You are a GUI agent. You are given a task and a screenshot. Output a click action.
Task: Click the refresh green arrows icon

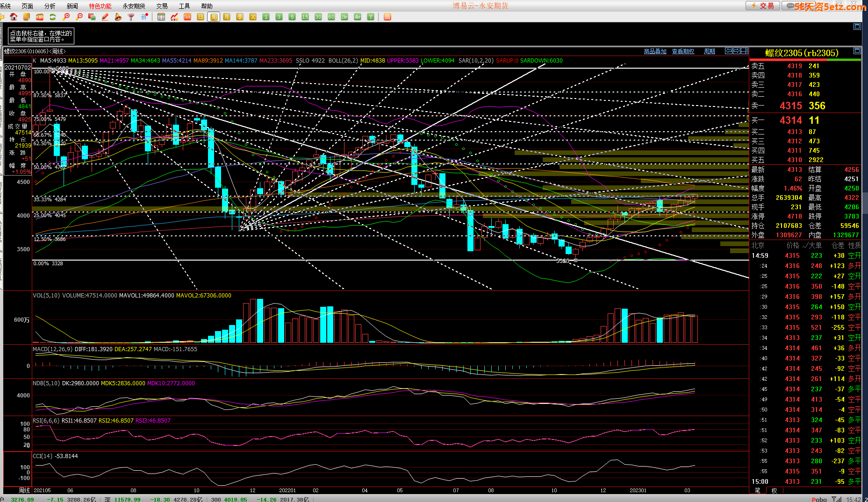click(53, 17)
